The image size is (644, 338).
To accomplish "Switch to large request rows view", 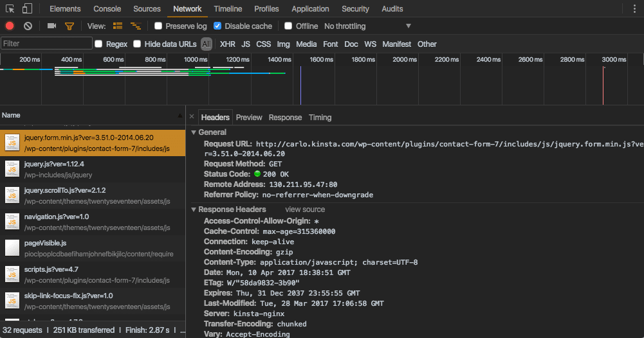I will [x=118, y=26].
